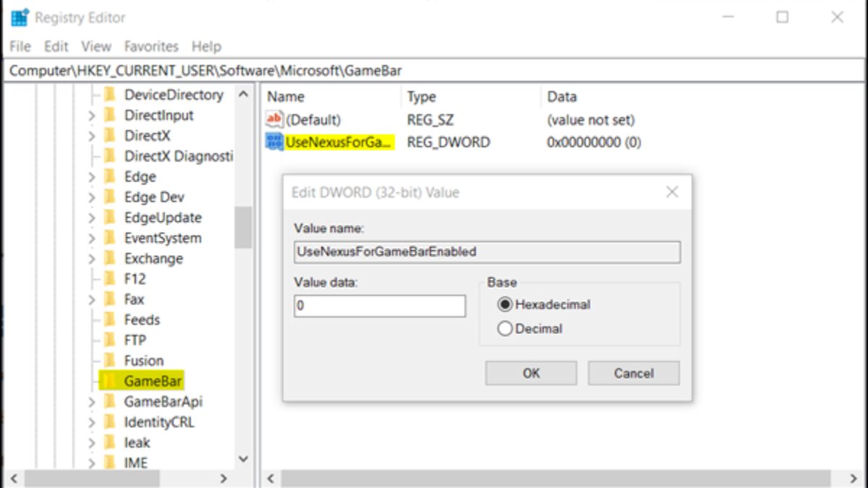868x488 pixels.
Task: Select the DirectX Diagnosti tree key
Action: tap(179, 156)
